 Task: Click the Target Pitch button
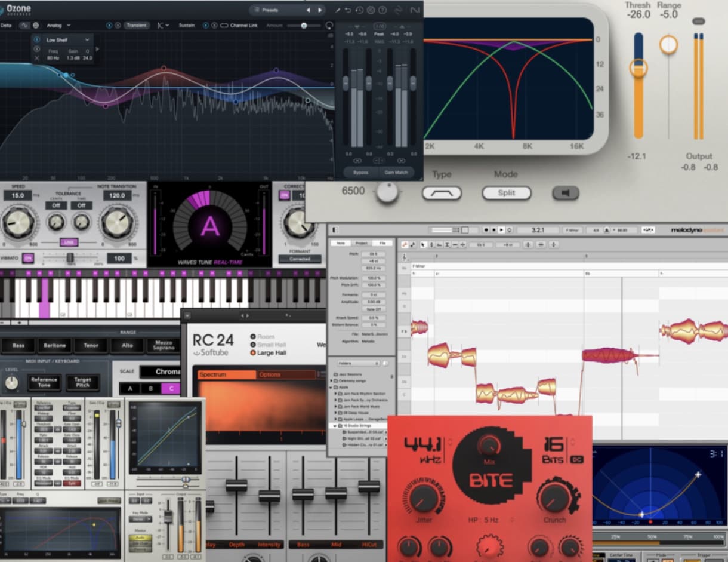[x=82, y=382]
